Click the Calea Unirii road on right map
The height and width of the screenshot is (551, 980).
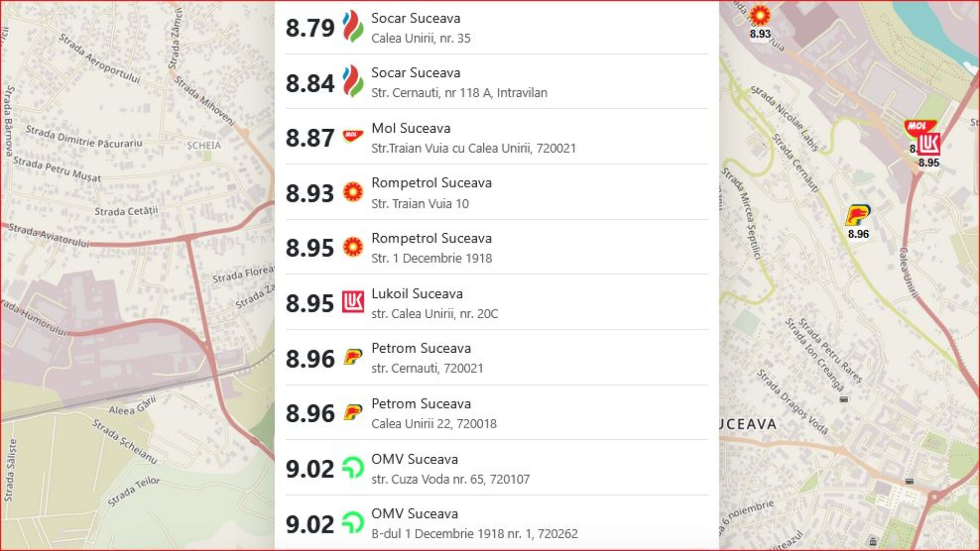tap(909, 273)
